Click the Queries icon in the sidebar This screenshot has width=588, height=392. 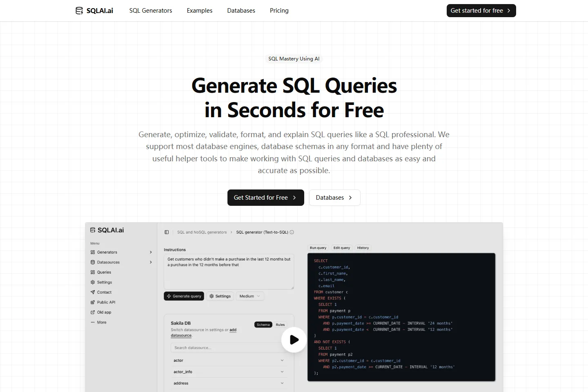coord(93,272)
